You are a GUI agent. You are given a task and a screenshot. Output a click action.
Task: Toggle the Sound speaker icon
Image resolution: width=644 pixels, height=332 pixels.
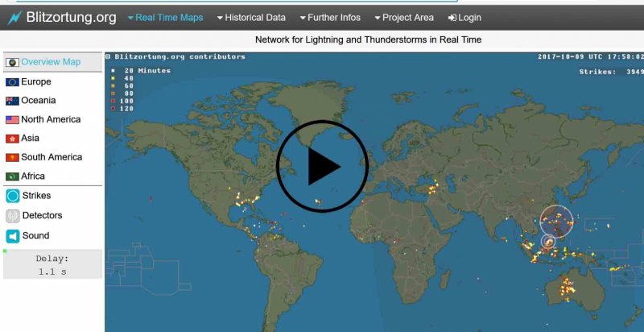13,236
